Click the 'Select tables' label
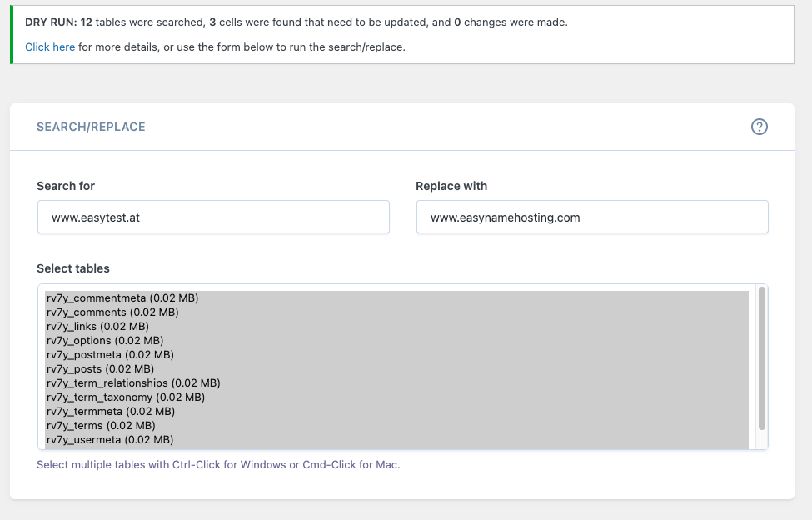 click(x=73, y=268)
